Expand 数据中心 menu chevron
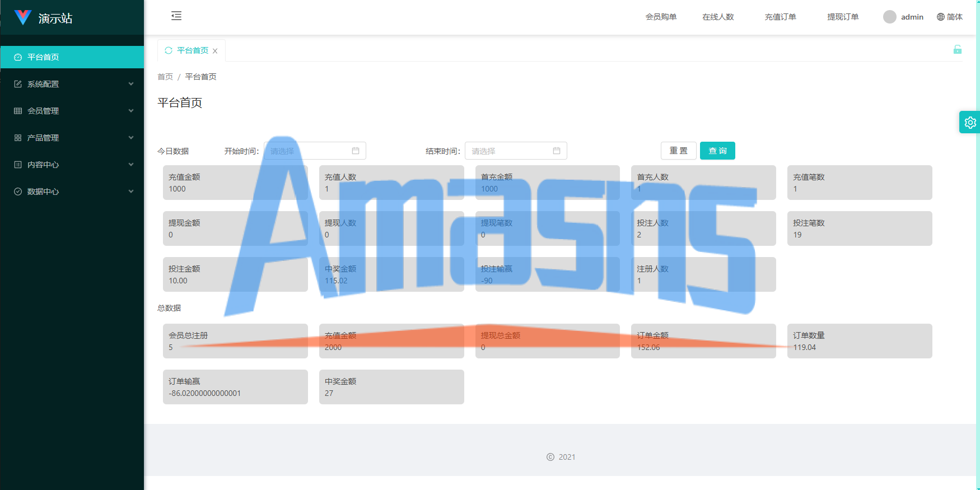980x490 pixels. click(131, 192)
